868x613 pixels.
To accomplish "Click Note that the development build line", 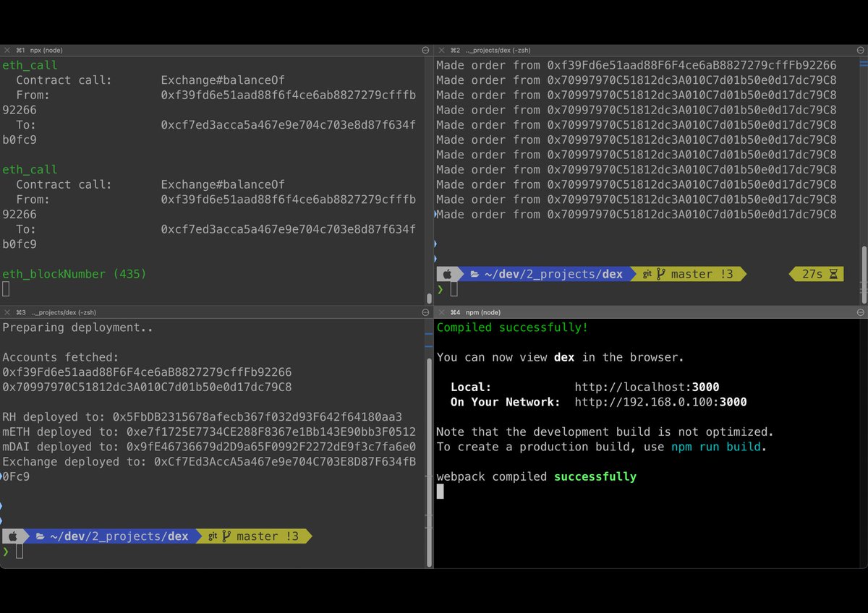I will click(x=605, y=432).
